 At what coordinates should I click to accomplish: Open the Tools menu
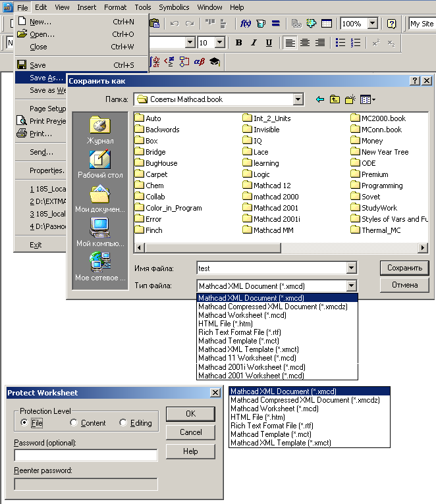(x=142, y=7)
